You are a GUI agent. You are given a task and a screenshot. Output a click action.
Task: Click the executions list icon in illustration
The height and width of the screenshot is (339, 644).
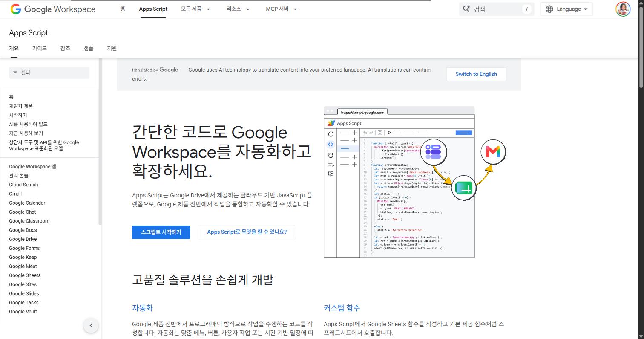click(331, 164)
